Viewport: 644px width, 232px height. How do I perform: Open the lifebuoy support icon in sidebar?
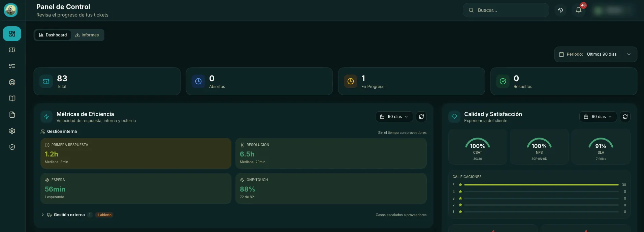pos(12,82)
